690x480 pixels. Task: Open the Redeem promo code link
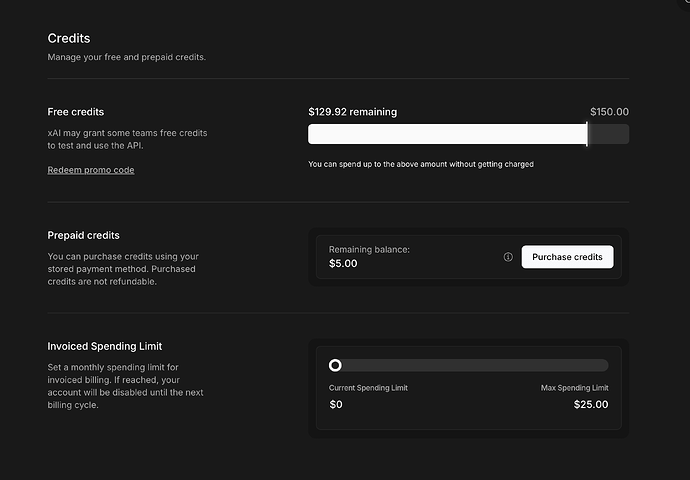pos(91,170)
